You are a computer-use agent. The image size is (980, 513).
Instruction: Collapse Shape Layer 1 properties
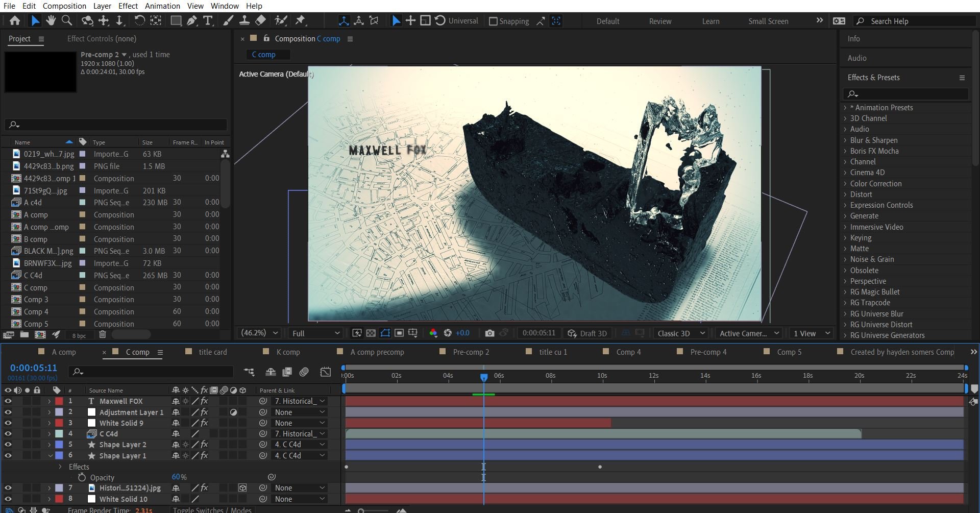coord(50,455)
